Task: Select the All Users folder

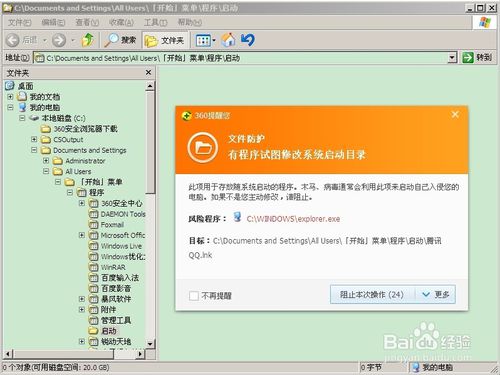Action: [78, 171]
